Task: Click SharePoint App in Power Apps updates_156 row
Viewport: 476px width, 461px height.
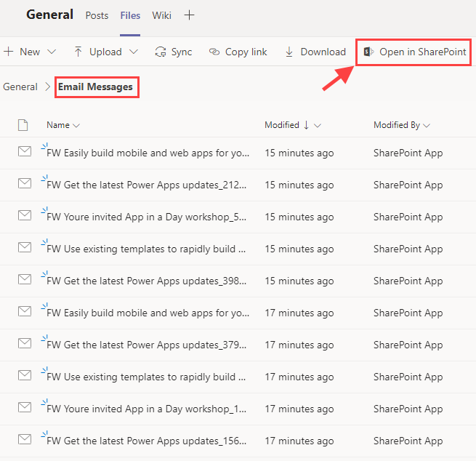Action: (x=408, y=441)
